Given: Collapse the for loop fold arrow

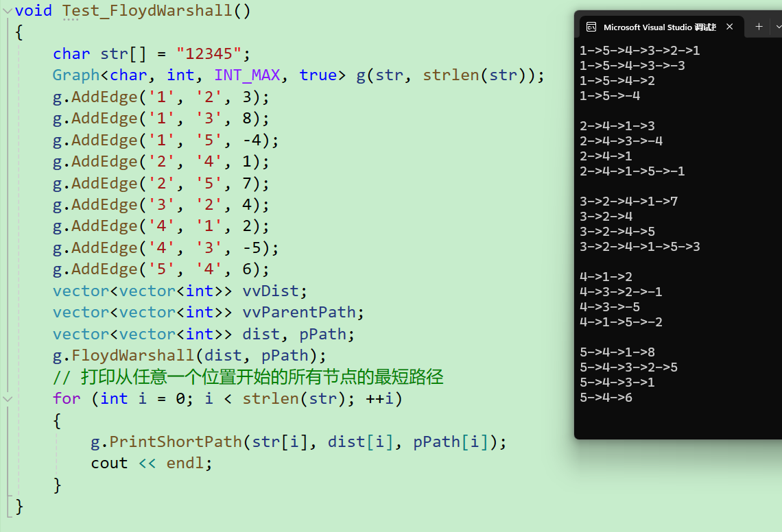Looking at the screenshot, I should [7, 398].
